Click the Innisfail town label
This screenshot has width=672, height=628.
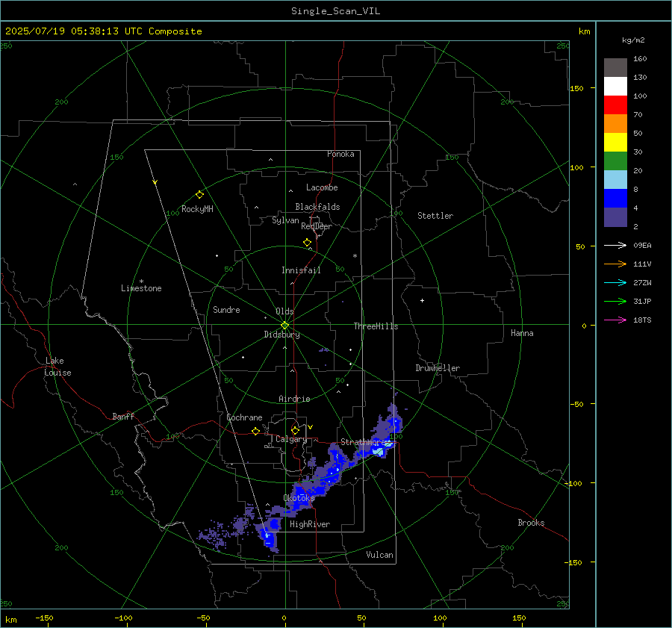301,270
